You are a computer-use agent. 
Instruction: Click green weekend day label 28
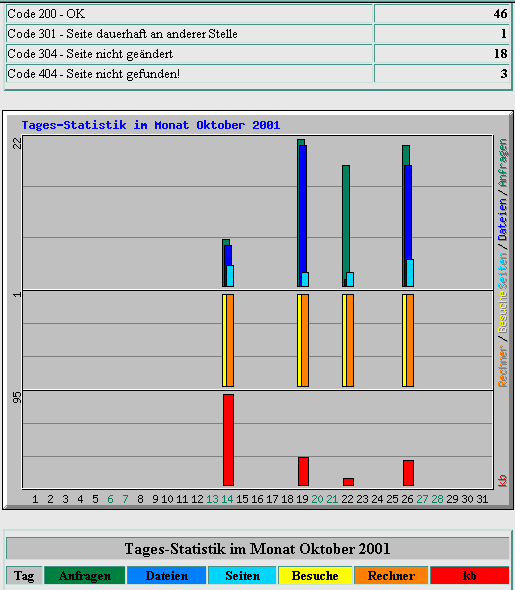pos(438,499)
